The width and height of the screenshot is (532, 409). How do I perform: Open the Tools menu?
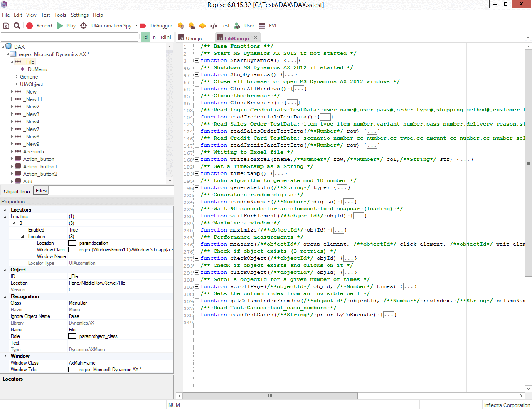[60, 15]
